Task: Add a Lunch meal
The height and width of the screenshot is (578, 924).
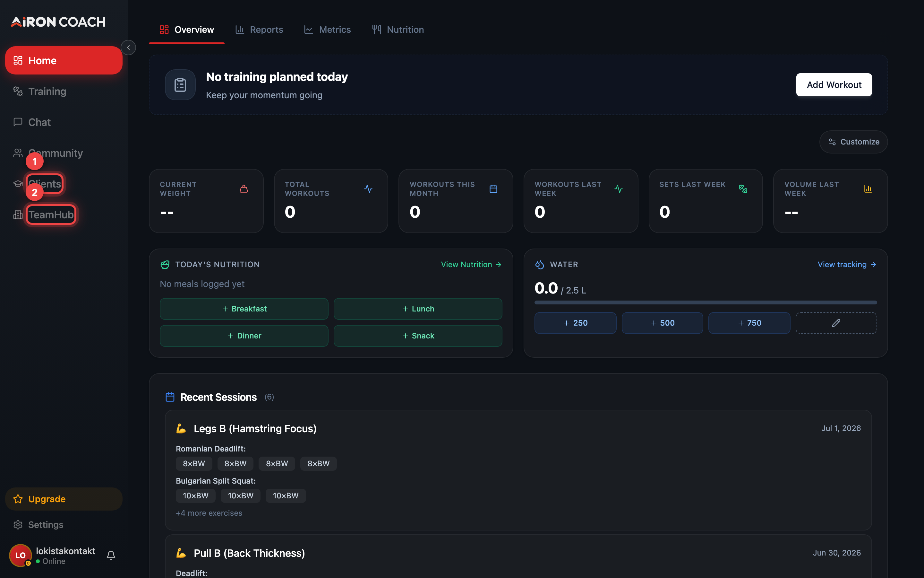Action: point(418,309)
